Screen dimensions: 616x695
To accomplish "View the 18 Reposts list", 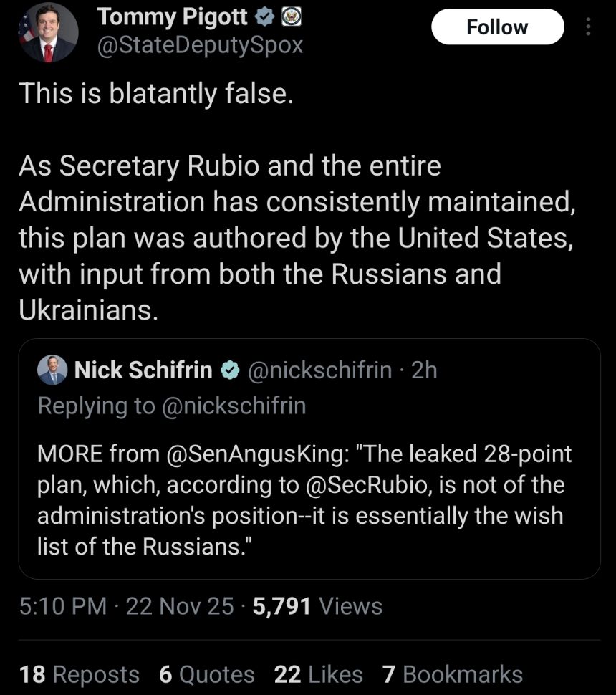I will (80, 674).
